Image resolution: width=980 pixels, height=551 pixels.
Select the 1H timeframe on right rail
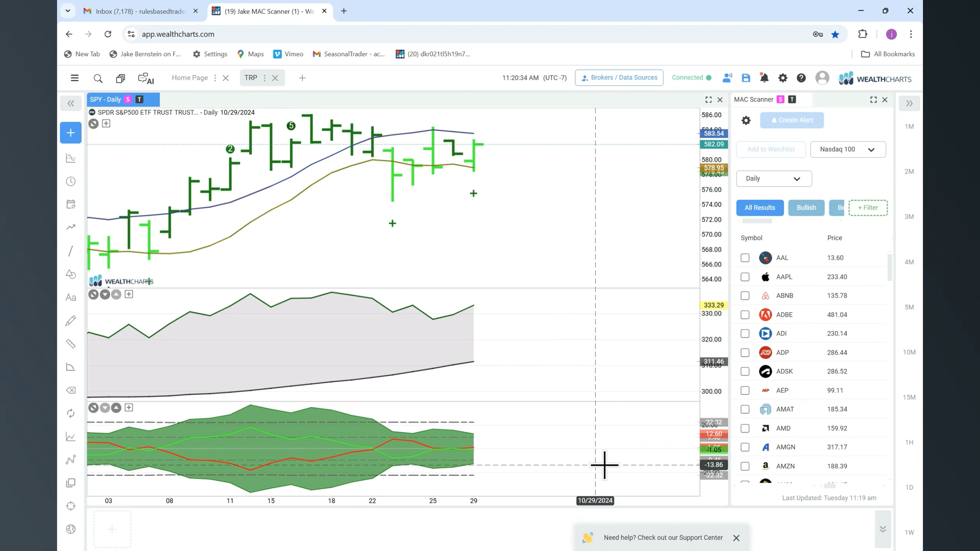[x=909, y=443]
